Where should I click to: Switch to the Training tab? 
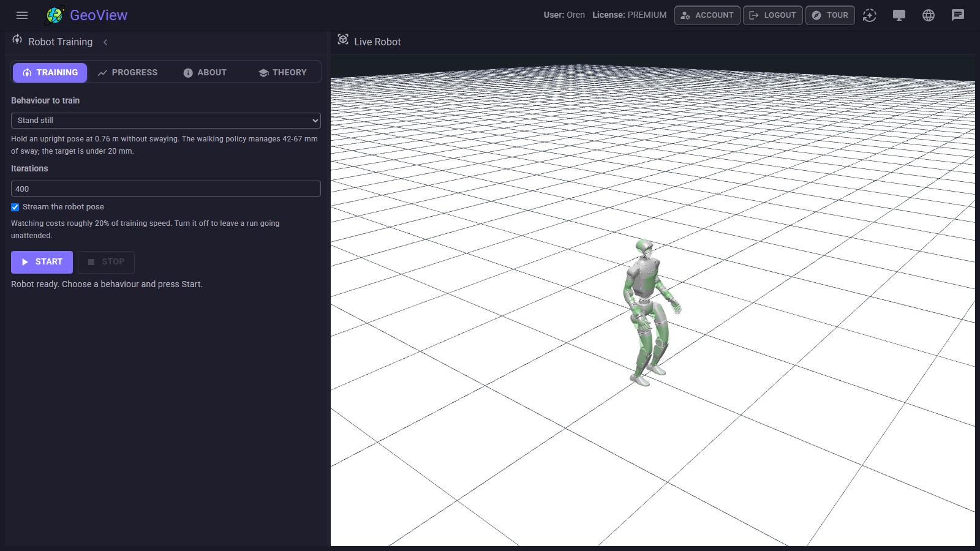point(50,72)
